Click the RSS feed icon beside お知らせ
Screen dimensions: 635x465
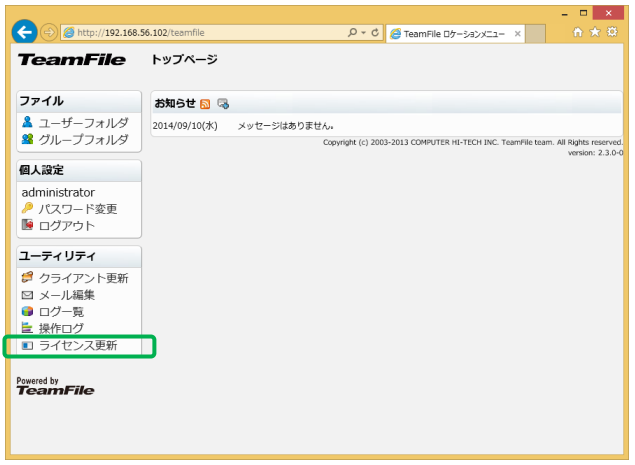click(x=205, y=103)
